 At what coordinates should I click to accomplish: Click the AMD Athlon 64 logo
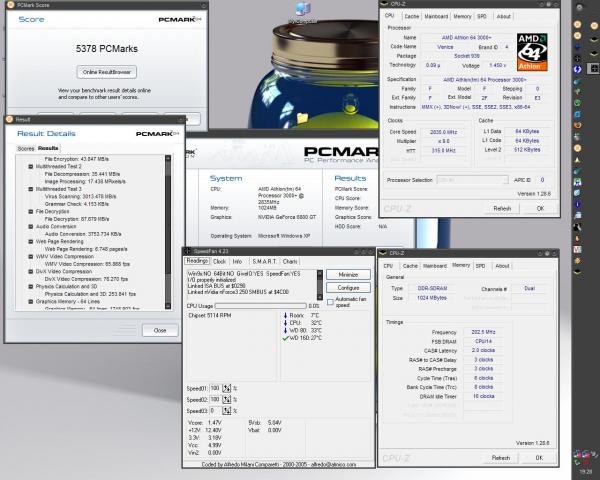532,52
